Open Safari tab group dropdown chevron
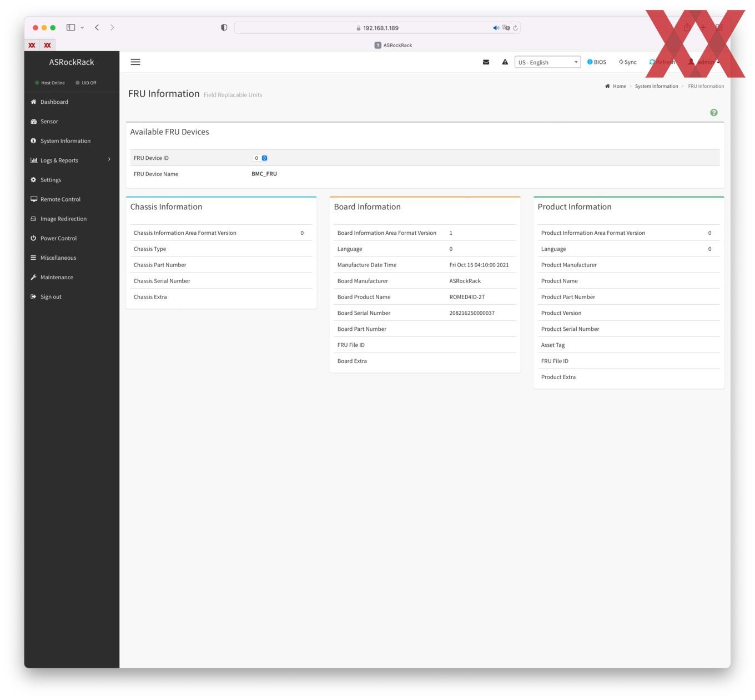This screenshot has height=700, width=755. click(x=82, y=27)
